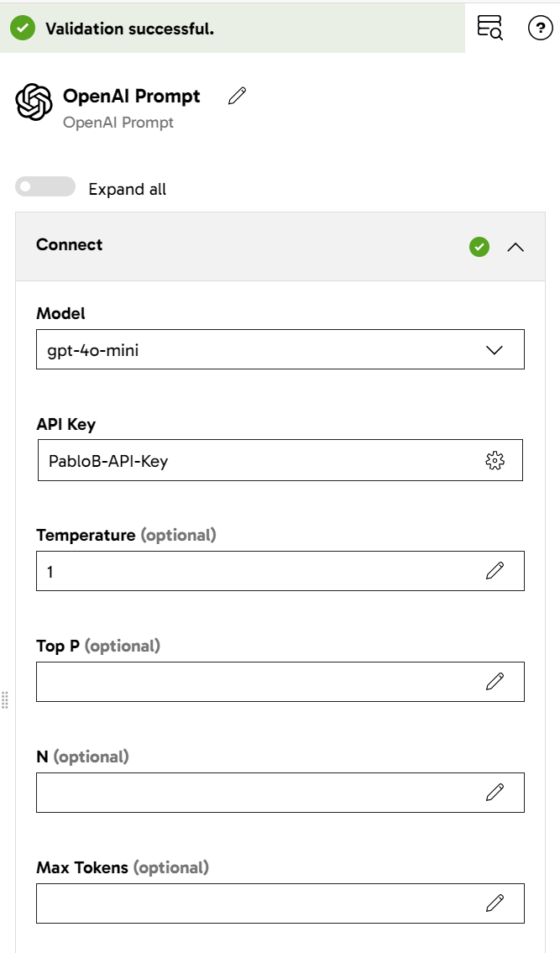Click into the Top P input field

(280, 681)
